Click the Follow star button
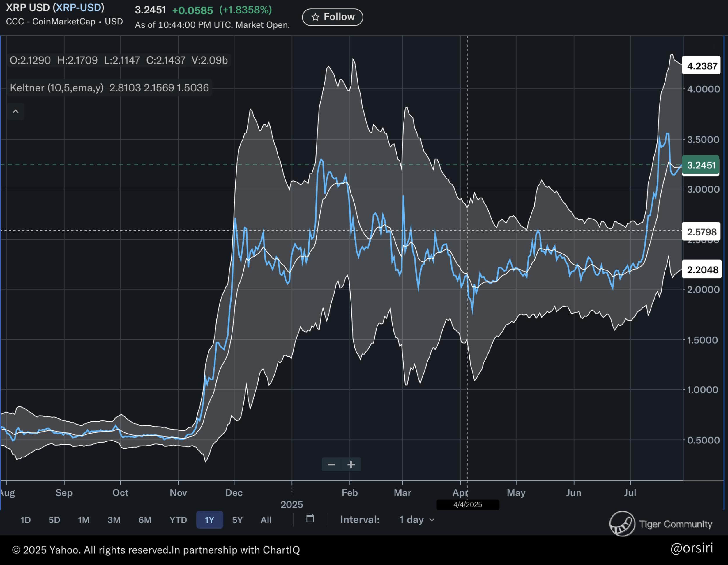The image size is (728, 565). click(332, 17)
